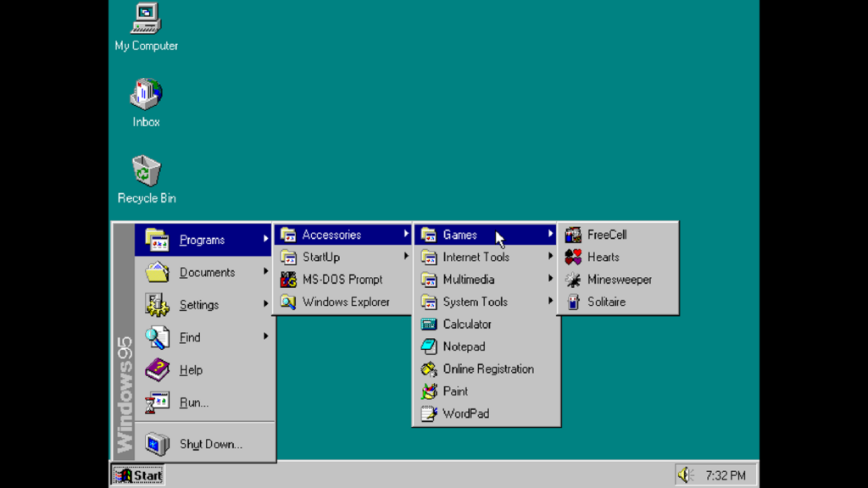The width and height of the screenshot is (868, 488).
Task: Select the System Tools entry
Action: pos(487,302)
